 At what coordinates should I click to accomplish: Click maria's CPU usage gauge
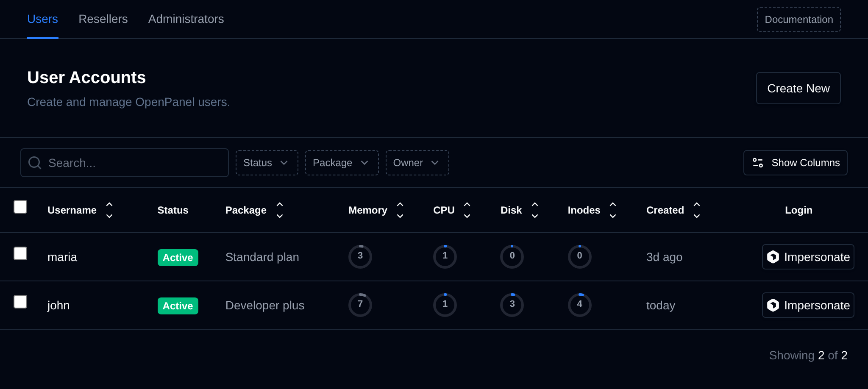[x=445, y=256]
